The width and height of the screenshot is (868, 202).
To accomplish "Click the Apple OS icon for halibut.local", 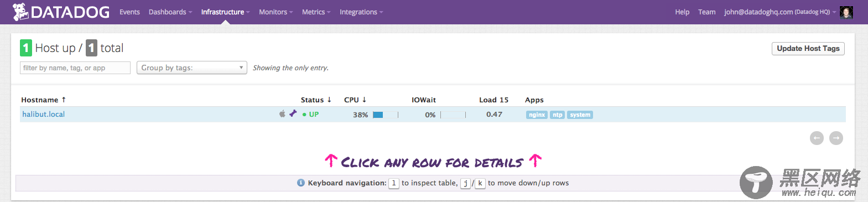I will point(282,114).
